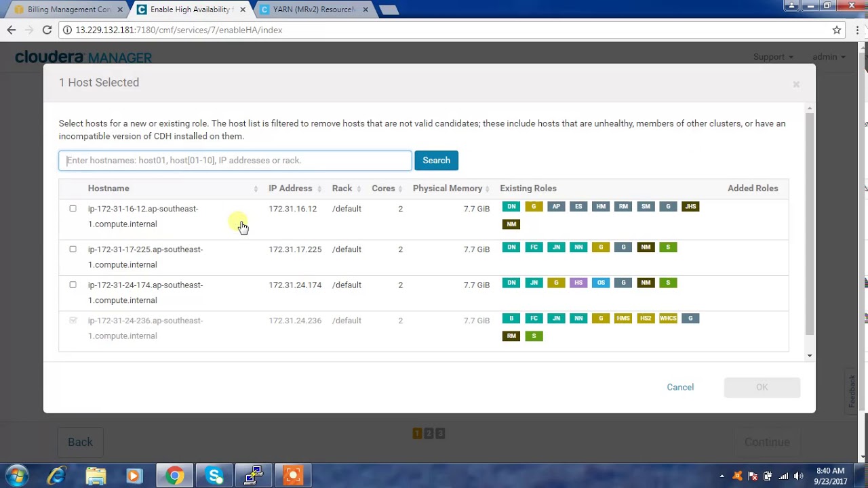Click the browser reload page icon
Image resolution: width=868 pixels, height=488 pixels.
[47, 30]
